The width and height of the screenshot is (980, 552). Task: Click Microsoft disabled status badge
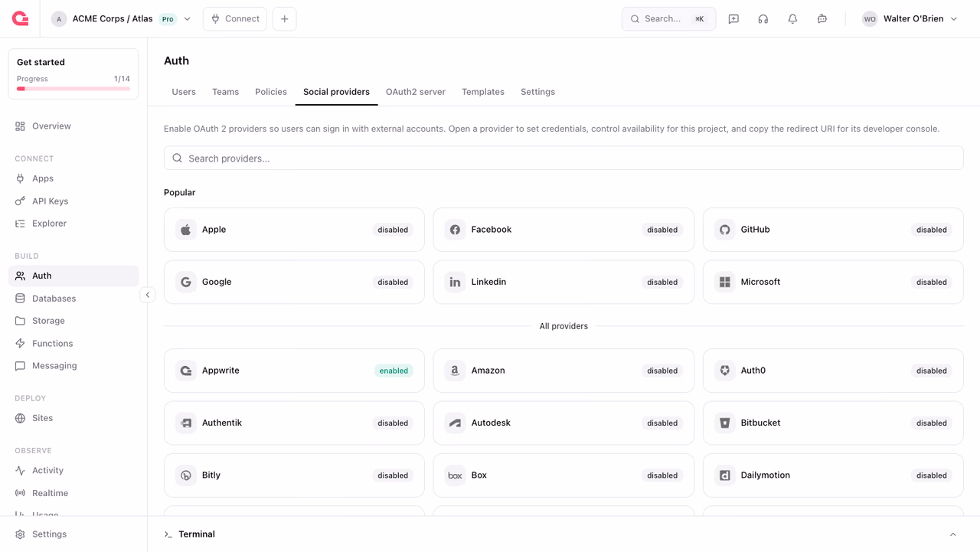[x=932, y=282]
